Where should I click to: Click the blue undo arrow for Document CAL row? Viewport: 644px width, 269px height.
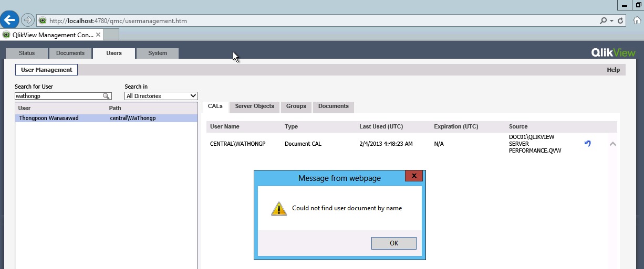588,143
